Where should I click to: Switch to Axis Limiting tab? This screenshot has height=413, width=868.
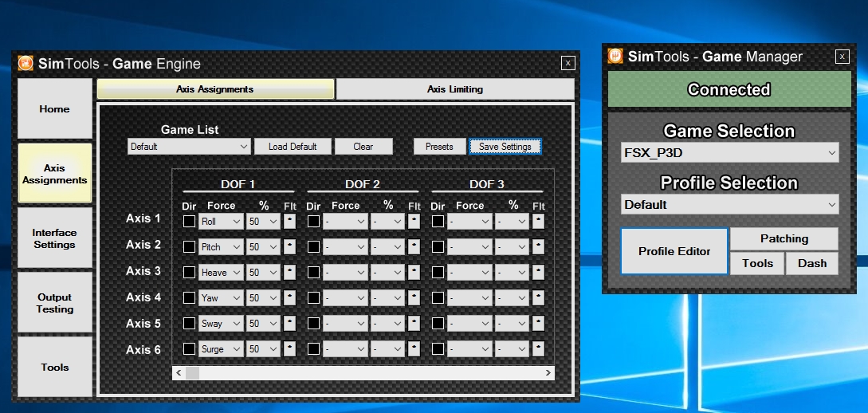(x=455, y=89)
